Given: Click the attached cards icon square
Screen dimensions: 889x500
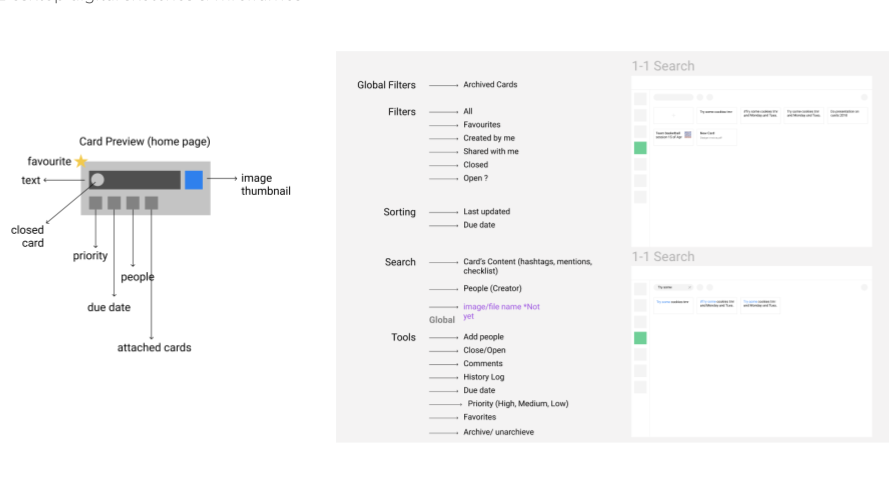Looking at the screenshot, I should [151, 203].
